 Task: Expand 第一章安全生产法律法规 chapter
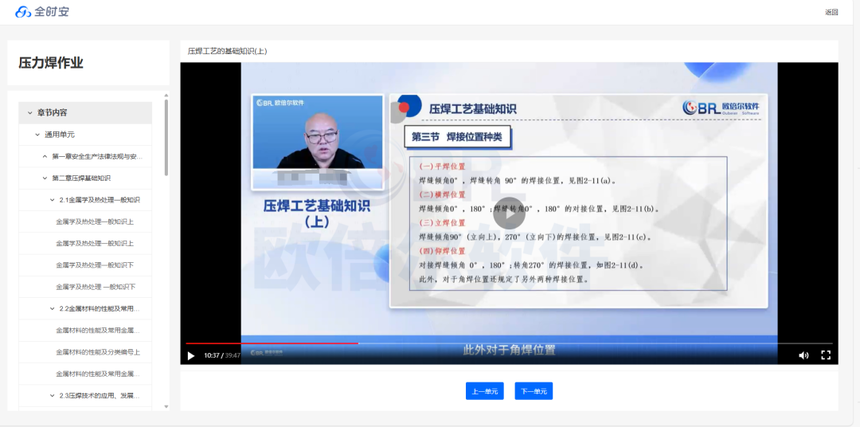coord(45,157)
